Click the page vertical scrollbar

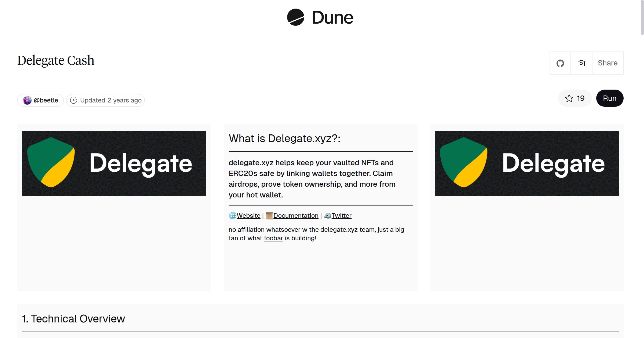(x=642, y=18)
